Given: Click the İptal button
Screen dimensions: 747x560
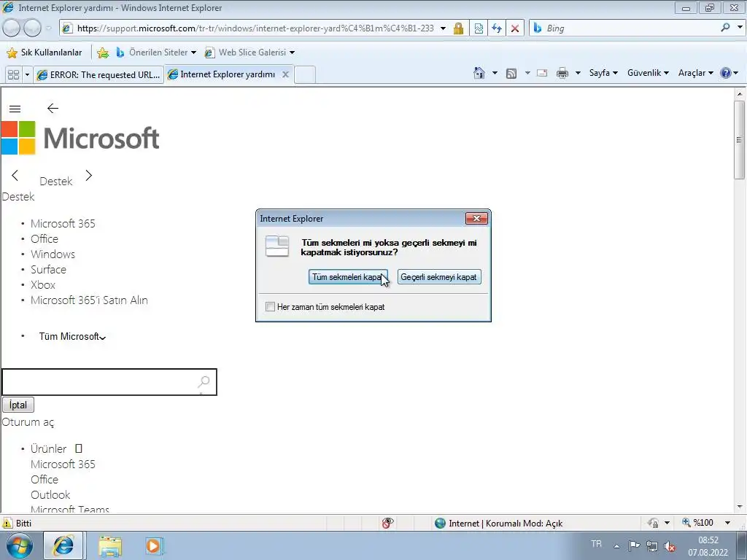Looking at the screenshot, I should [x=18, y=405].
